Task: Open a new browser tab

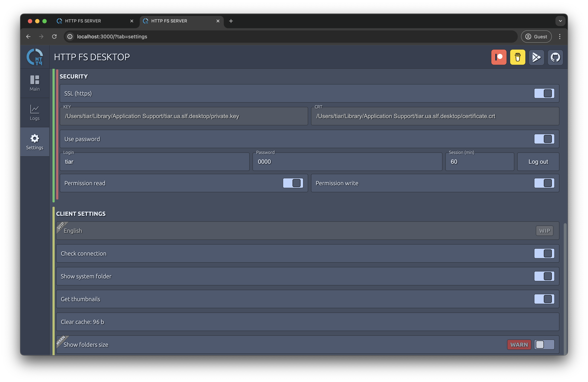Action: click(231, 21)
